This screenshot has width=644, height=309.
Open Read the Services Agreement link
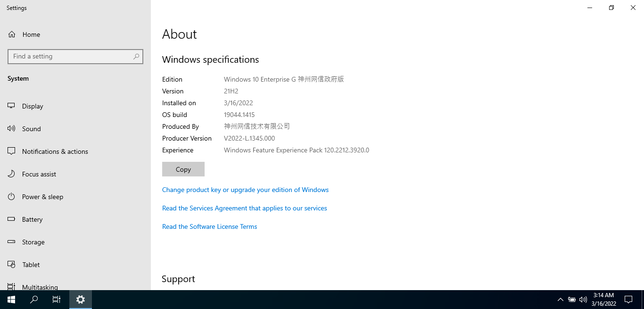tap(245, 208)
